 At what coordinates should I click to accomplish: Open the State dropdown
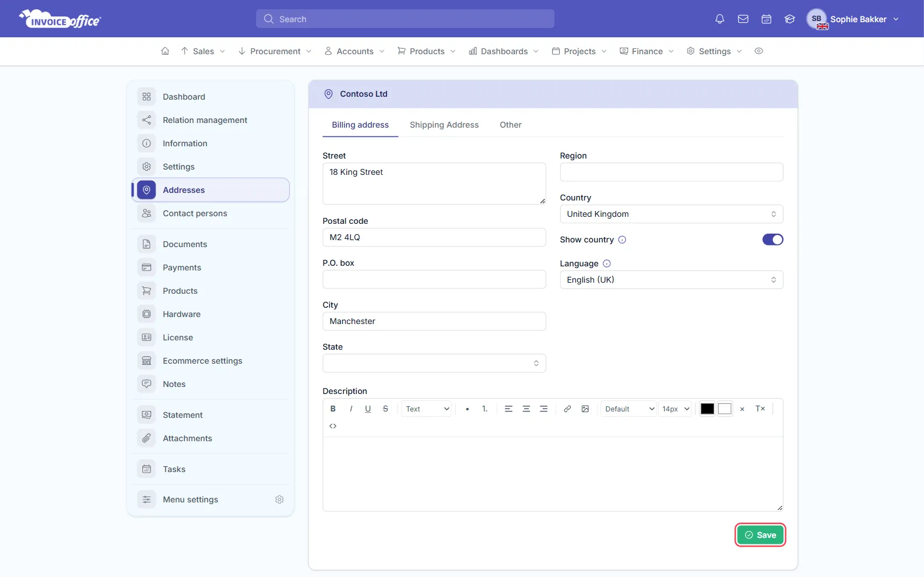(x=434, y=363)
